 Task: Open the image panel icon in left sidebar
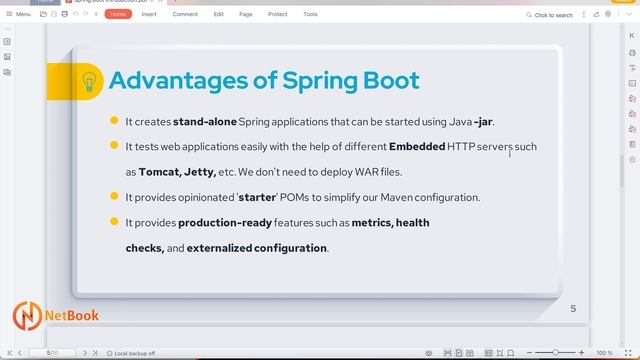pyautogui.click(x=7, y=57)
